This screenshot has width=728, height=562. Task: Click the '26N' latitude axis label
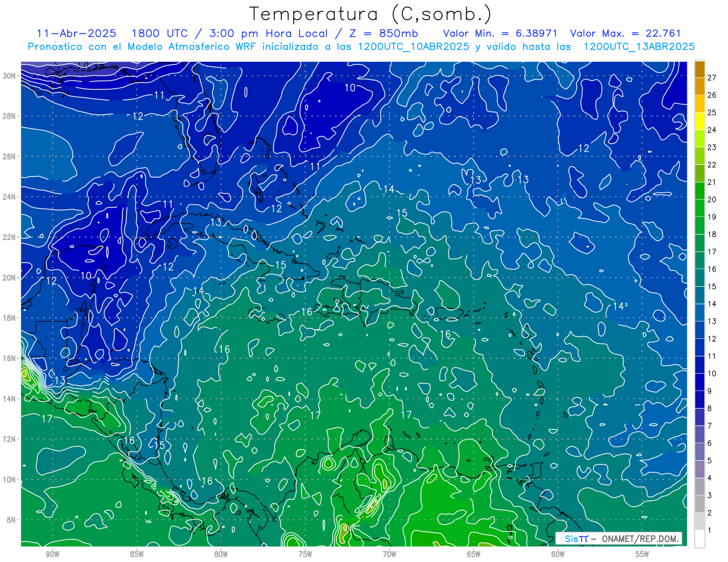pyautogui.click(x=10, y=156)
